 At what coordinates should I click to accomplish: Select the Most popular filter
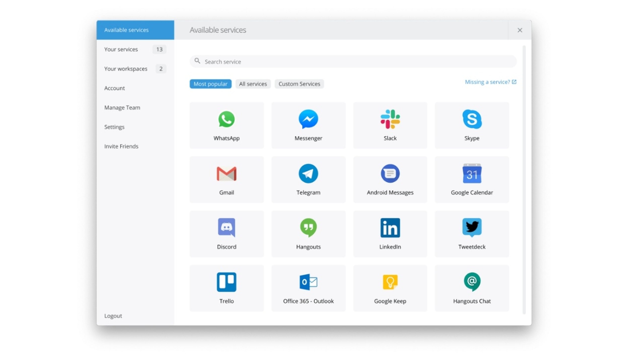point(210,84)
